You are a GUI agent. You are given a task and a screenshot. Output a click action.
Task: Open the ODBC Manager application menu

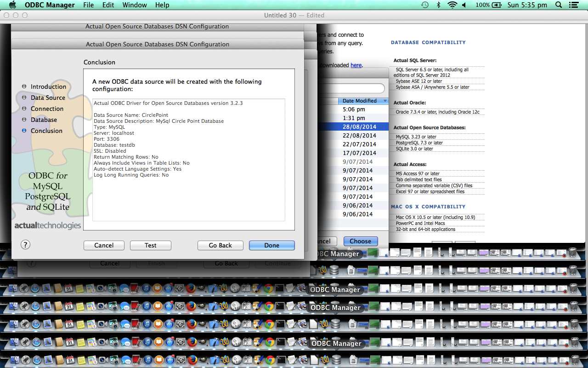pos(50,5)
